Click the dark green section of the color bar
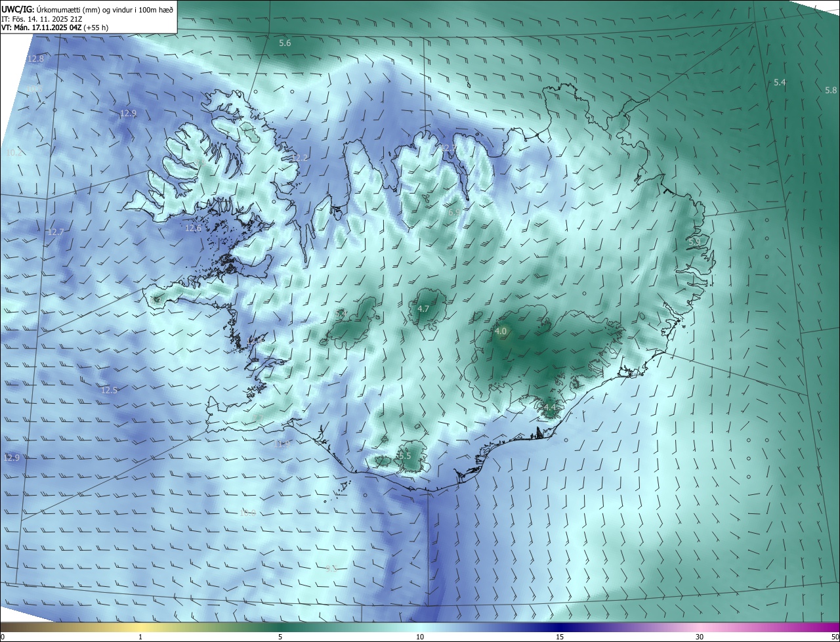The image size is (840, 642). pos(280,627)
